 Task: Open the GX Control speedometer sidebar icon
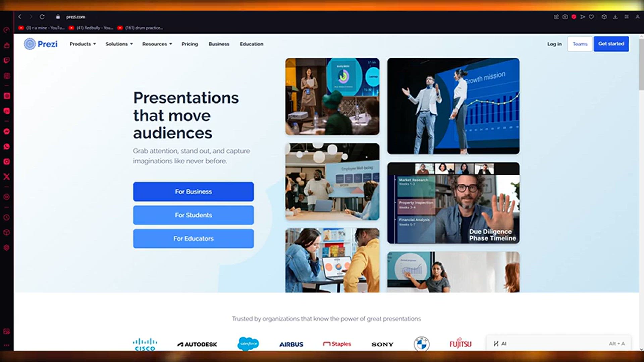[x=6, y=30]
